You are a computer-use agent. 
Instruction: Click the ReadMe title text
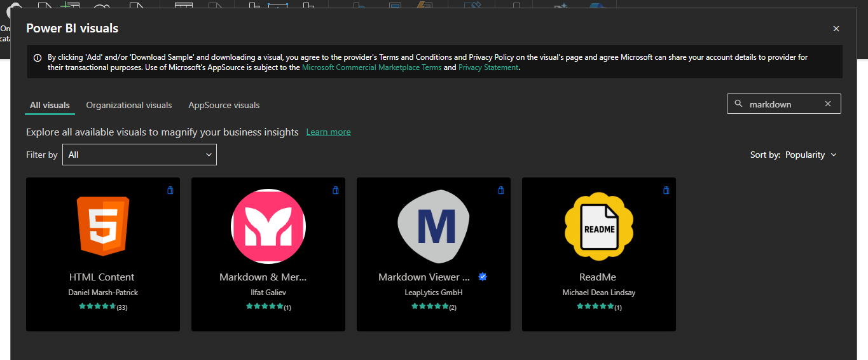click(598, 277)
